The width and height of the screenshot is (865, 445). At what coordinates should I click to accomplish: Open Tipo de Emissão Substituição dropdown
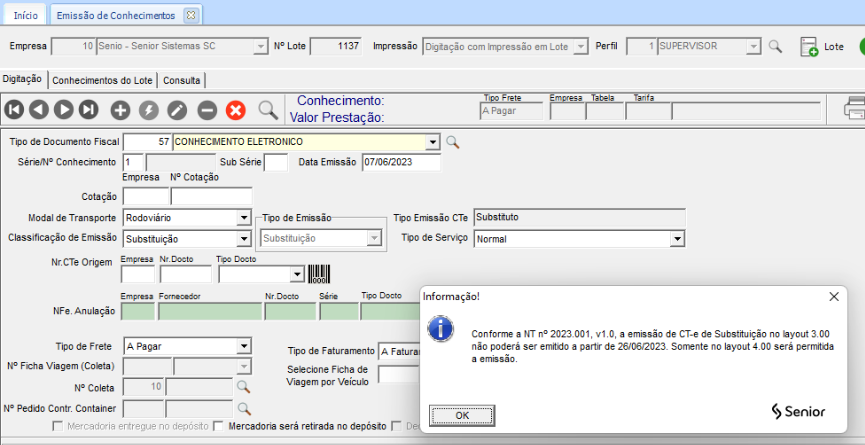point(375,238)
